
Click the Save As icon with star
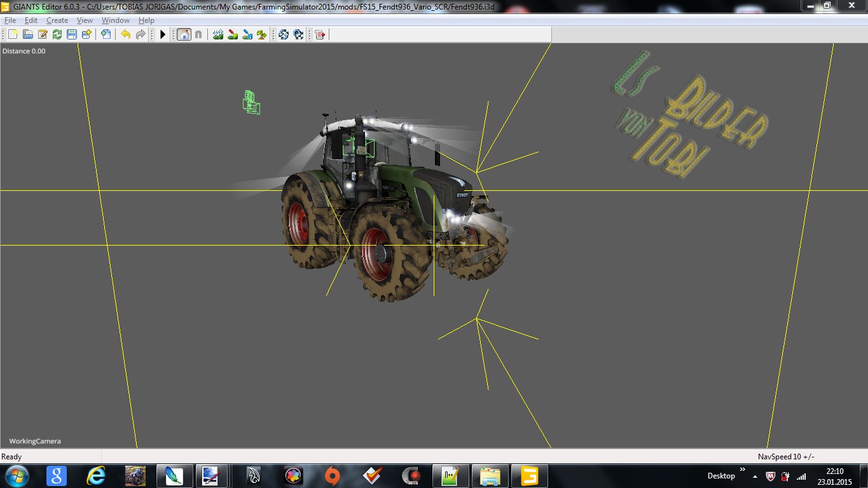[86, 34]
